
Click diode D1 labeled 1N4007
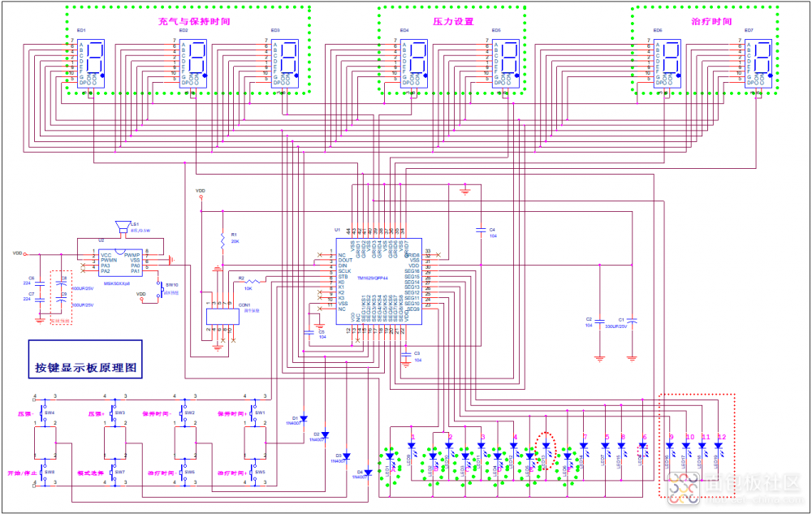coord(304,418)
